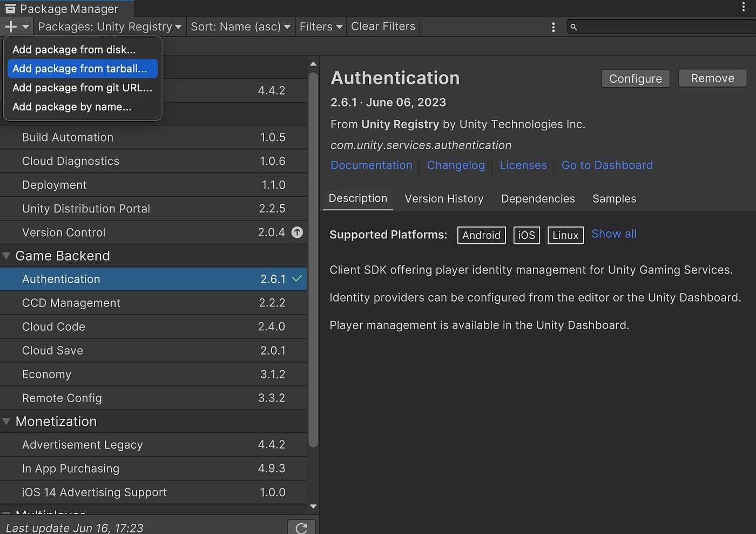Click the refresh package list icon

click(x=301, y=528)
